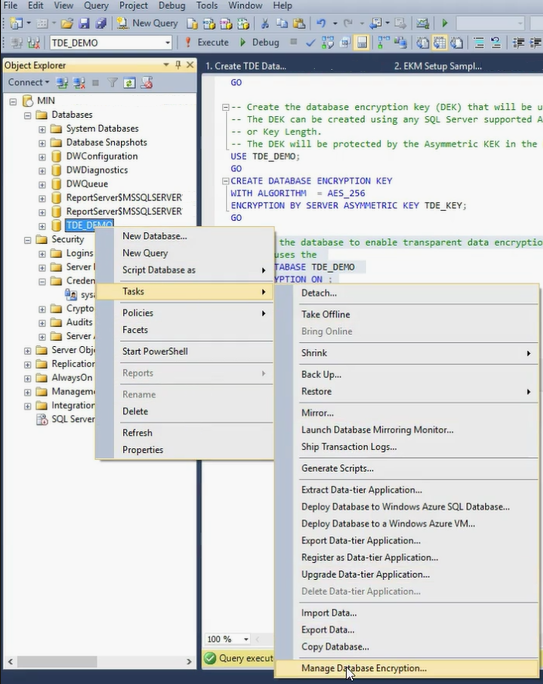Collapse the Security folder
The width and height of the screenshot is (543, 684).
[x=27, y=240]
